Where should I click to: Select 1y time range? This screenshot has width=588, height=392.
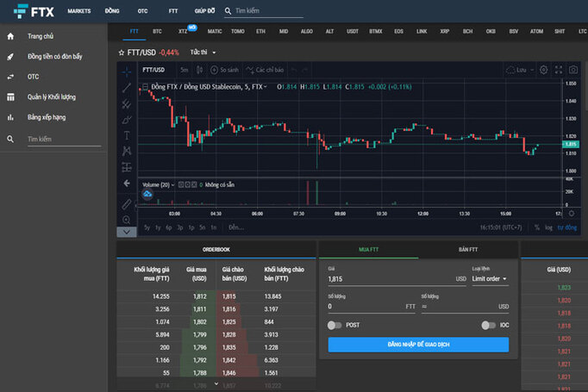pos(159,227)
